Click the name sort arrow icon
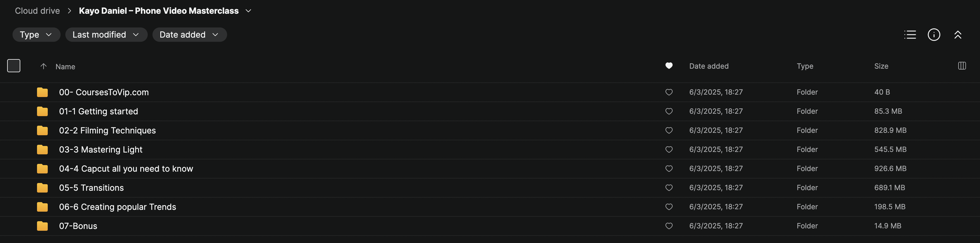Image resolution: width=980 pixels, height=243 pixels. 43,66
